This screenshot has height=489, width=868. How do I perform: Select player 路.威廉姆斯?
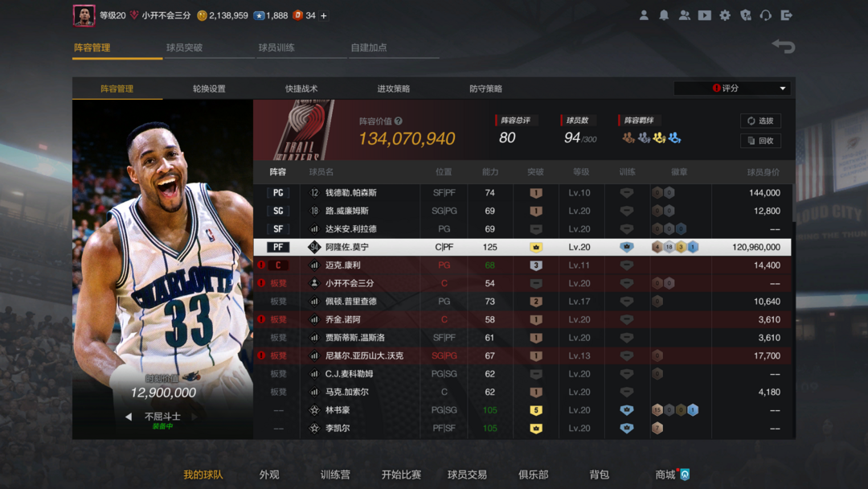(x=347, y=211)
